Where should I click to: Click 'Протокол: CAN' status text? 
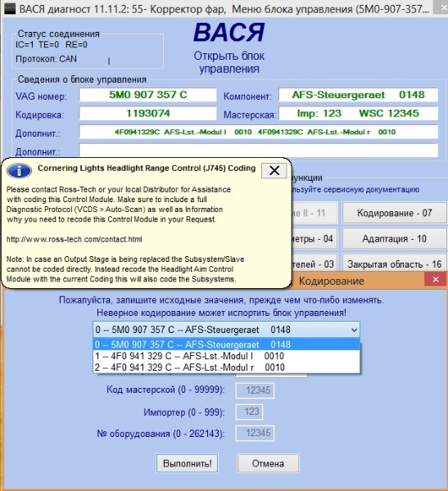click(46, 59)
